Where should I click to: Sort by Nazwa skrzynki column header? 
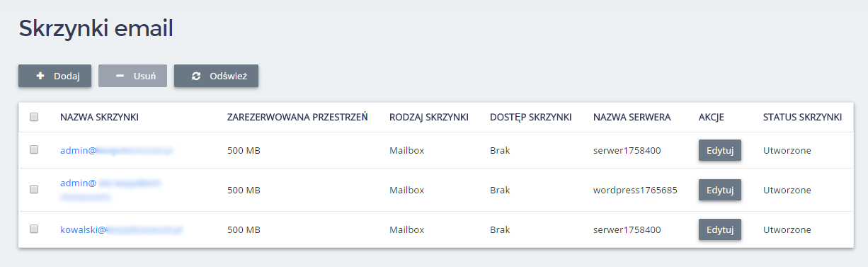[x=99, y=118]
